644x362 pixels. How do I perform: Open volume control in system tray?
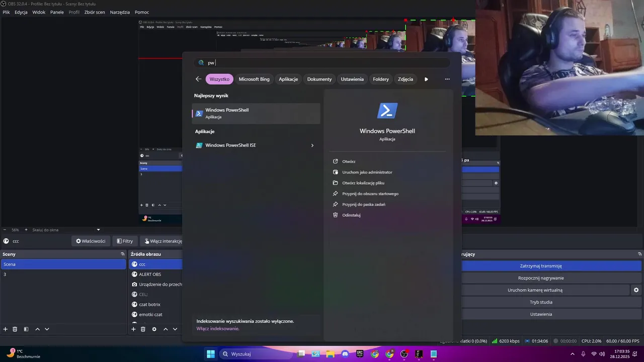[x=602, y=354]
